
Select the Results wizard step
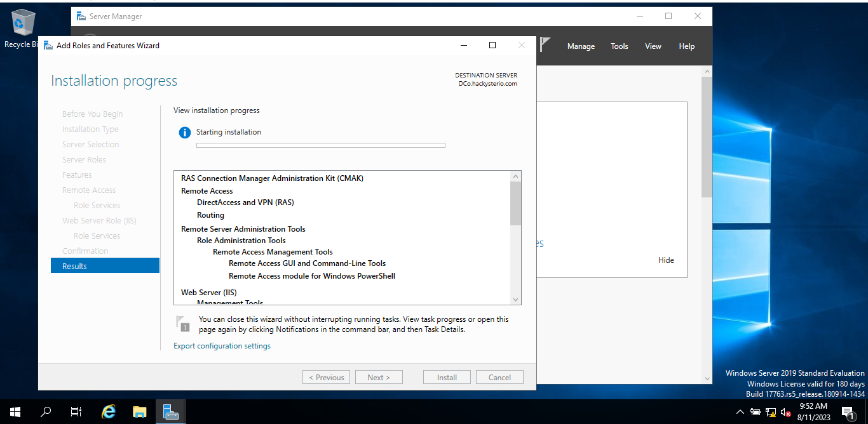[105, 266]
